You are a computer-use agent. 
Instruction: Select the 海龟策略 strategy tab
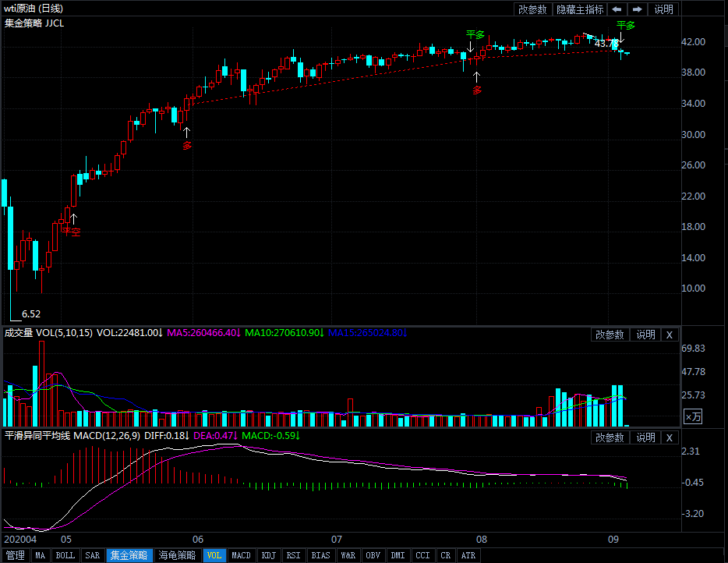pyautogui.click(x=177, y=555)
